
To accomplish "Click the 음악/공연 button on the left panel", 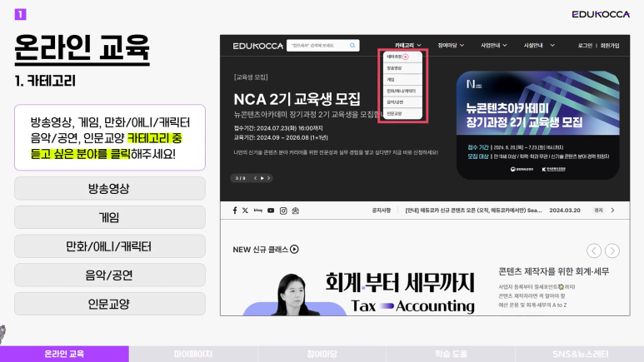I will tap(110, 275).
